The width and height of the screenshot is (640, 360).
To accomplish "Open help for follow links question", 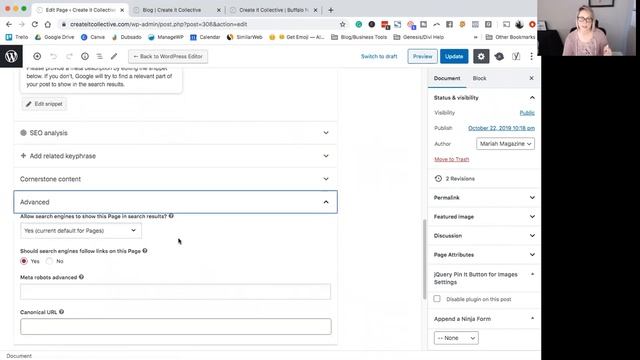I will 145,251.
